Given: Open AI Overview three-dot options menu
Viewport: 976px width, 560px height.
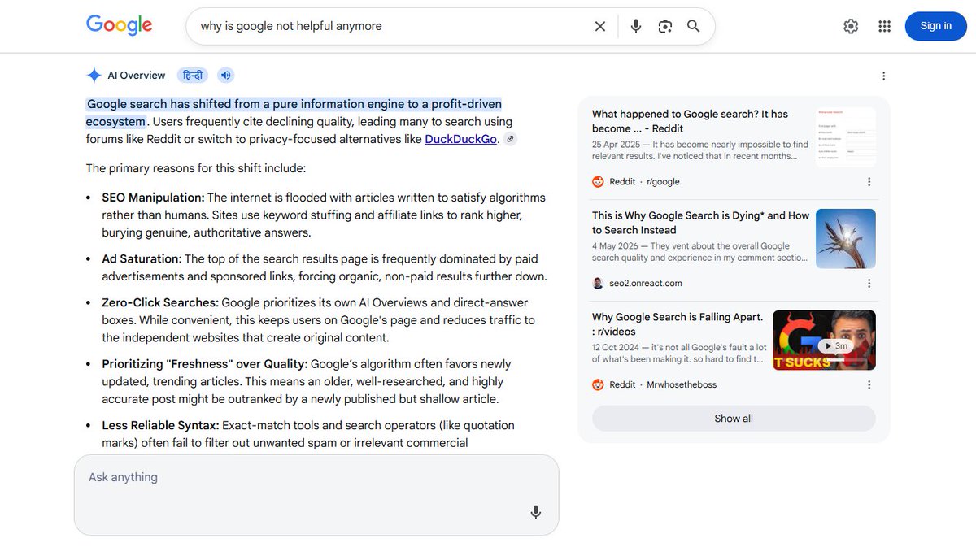Looking at the screenshot, I should [x=884, y=76].
